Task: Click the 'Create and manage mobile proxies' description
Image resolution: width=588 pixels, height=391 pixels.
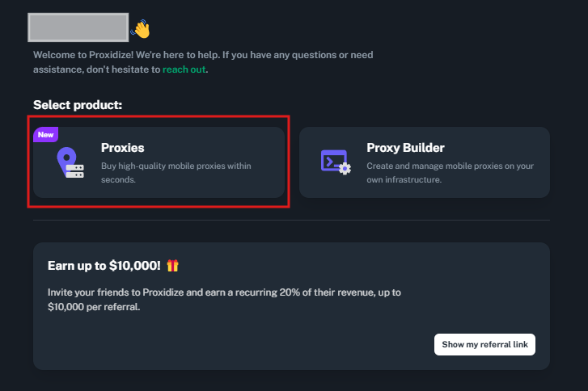Action: [450, 173]
